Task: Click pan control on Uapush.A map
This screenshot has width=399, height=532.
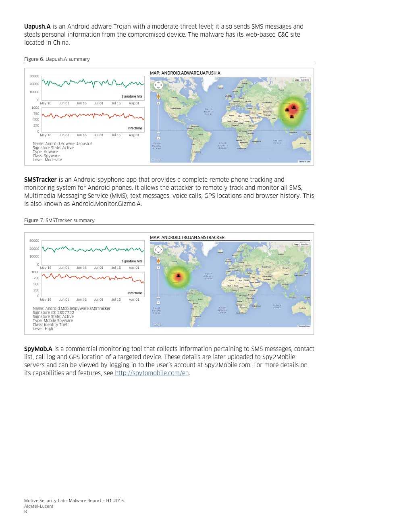Action: (158, 85)
